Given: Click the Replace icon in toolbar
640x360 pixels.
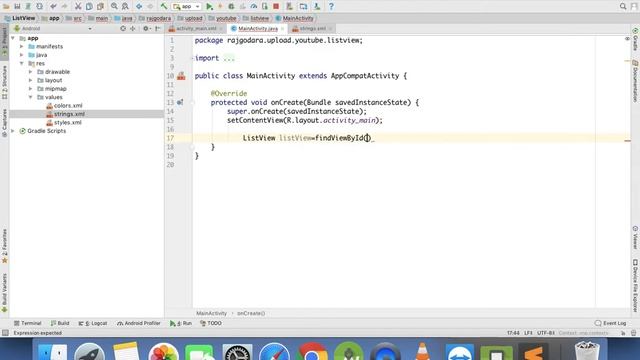Looking at the screenshot, I should click(x=125, y=7).
